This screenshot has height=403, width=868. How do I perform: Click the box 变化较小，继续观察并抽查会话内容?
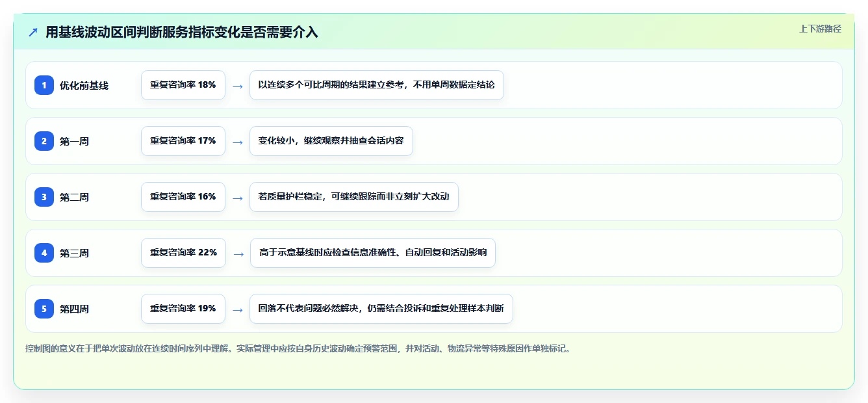coord(331,141)
